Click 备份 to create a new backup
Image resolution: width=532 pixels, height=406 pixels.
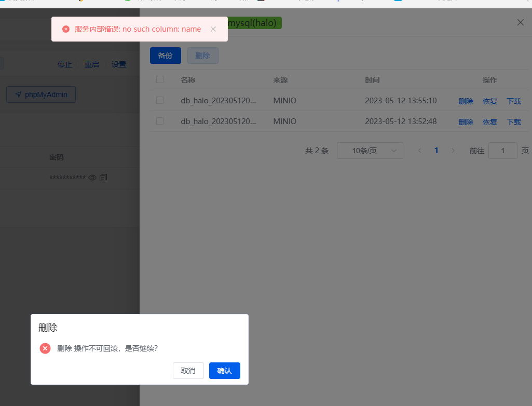pos(165,55)
